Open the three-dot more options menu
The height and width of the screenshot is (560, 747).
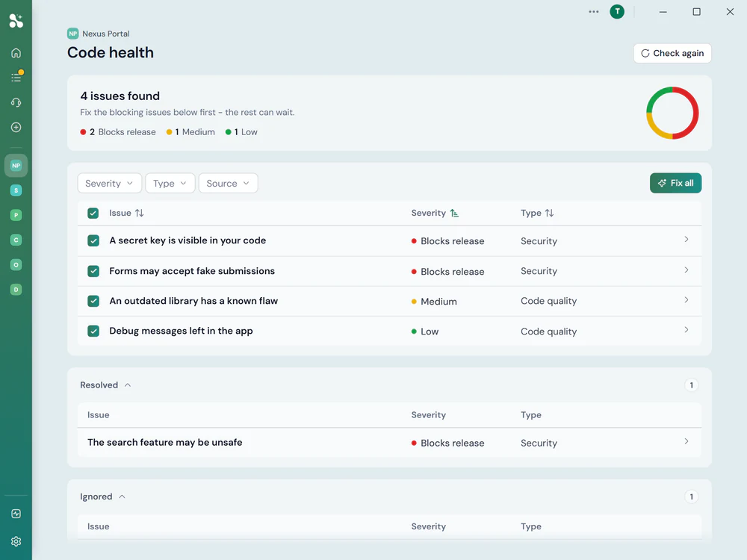pos(594,11)
